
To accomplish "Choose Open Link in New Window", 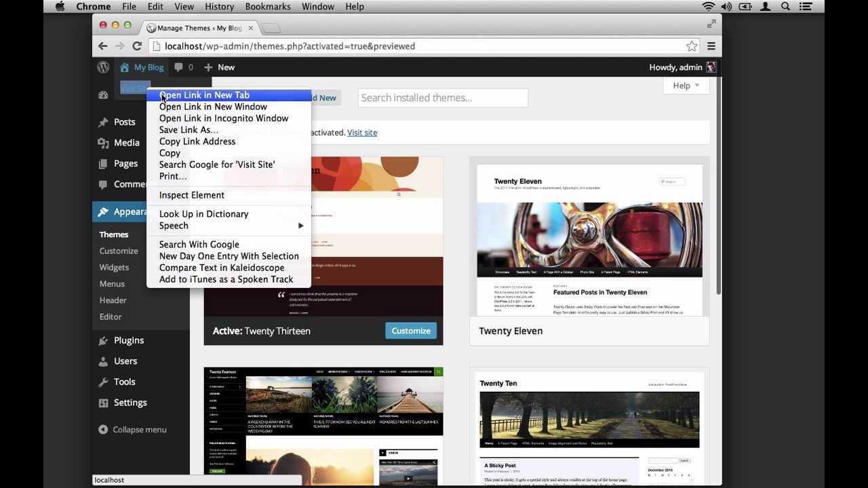I will point(229,106).
